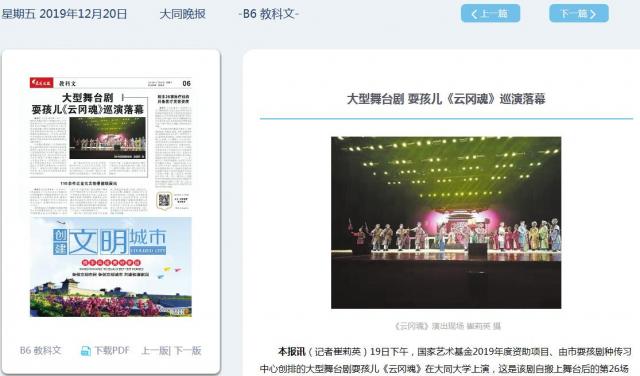Click the B6 教科文 label under page thumbnail
640x376 pixels.
[40, 351]
